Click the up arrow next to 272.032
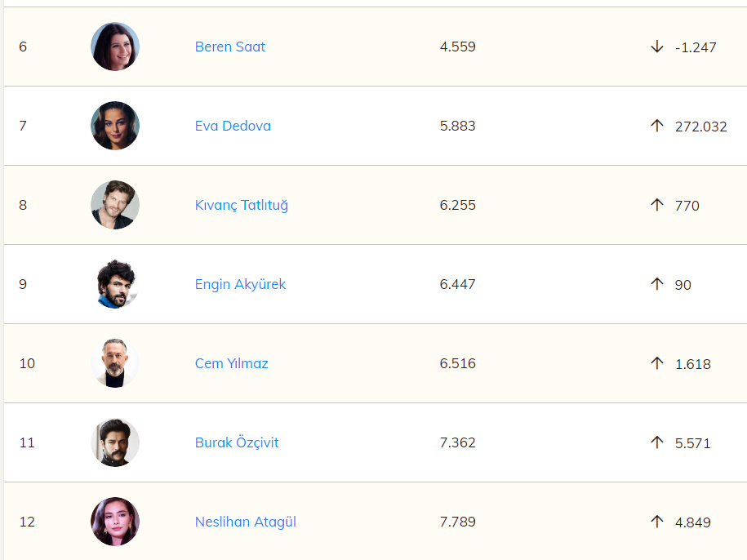This screenshot has height=560, width=747. click(657, 126)
